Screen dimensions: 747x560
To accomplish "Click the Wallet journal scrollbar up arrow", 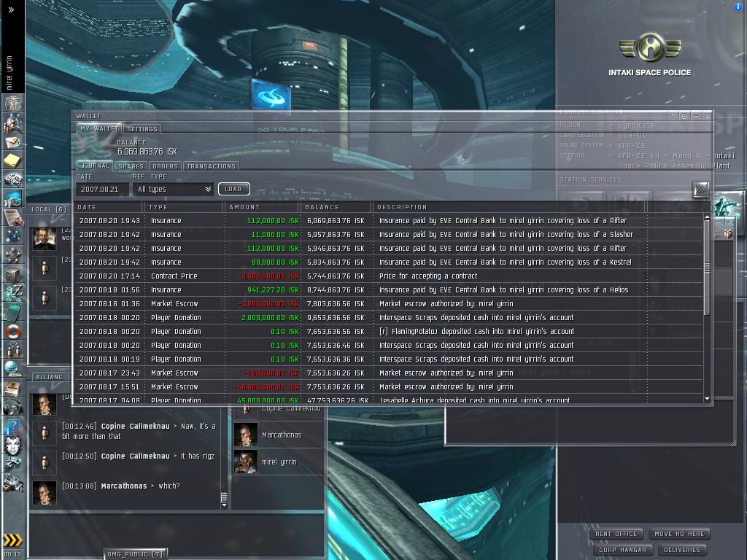I will click(x=707, y=217).
